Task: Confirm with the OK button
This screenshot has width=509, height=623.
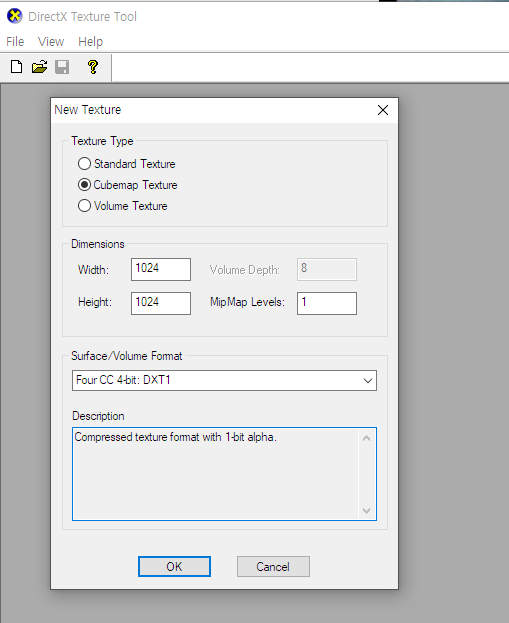Action: click(174, 566)
